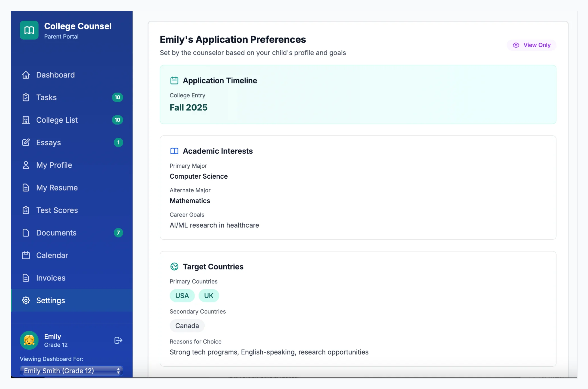Screen dimensions: 588x389
Task: Click the Settings gear icon
Action: point(26,301)
